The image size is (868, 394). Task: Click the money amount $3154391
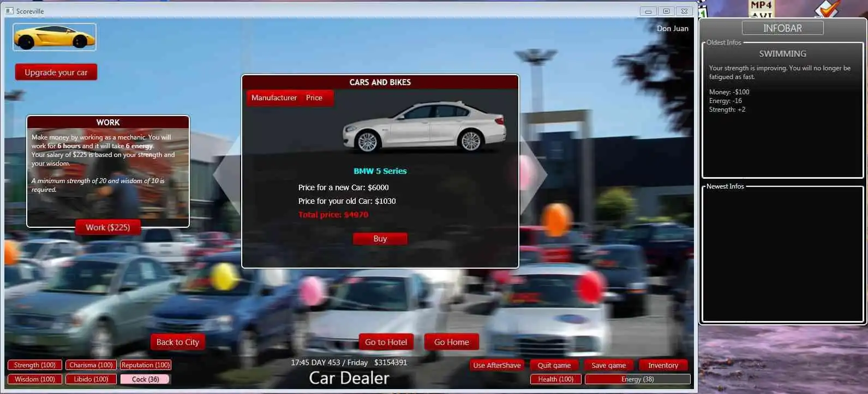tap(391, 362)
